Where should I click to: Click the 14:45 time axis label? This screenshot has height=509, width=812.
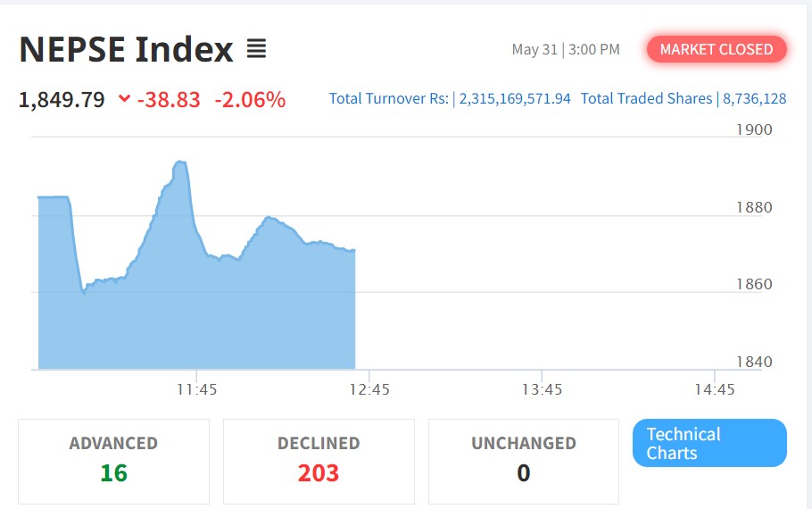pyautogui.click(x=714, y=389)
